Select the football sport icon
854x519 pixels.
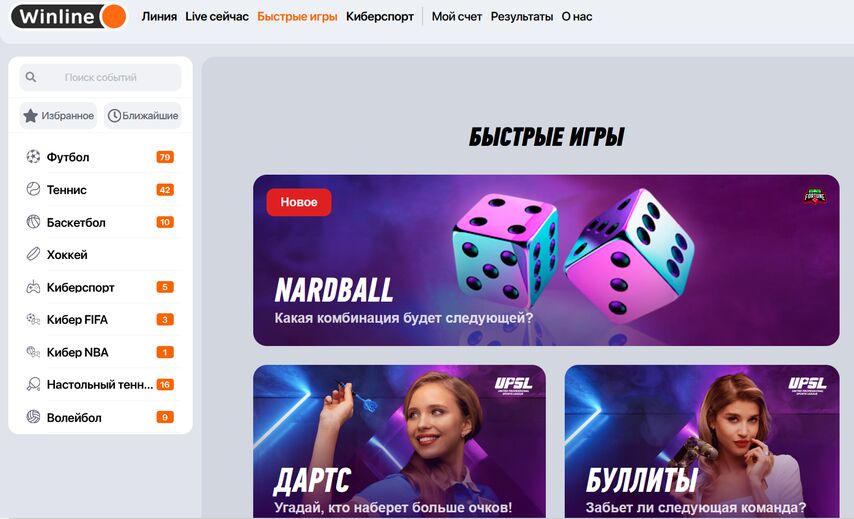click(33, 157)
